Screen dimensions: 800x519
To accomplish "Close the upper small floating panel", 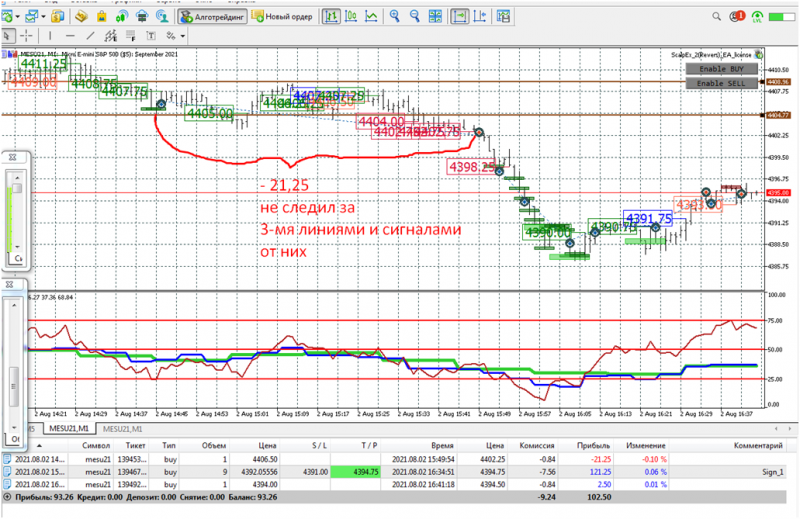I will (13, 157).
